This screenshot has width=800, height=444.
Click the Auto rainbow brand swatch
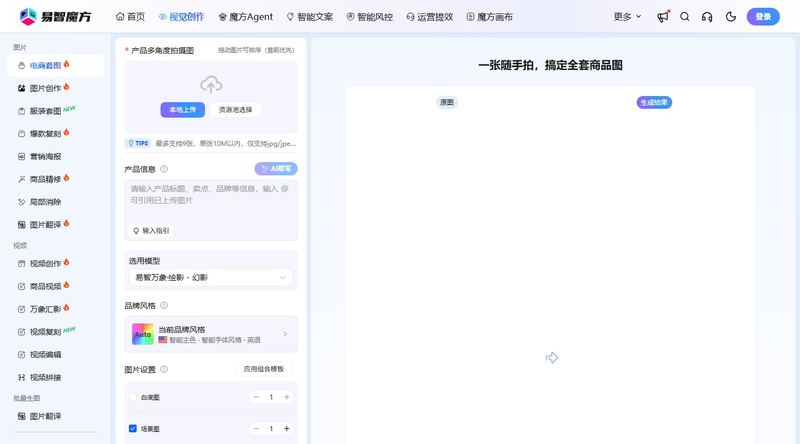(143, 334)
